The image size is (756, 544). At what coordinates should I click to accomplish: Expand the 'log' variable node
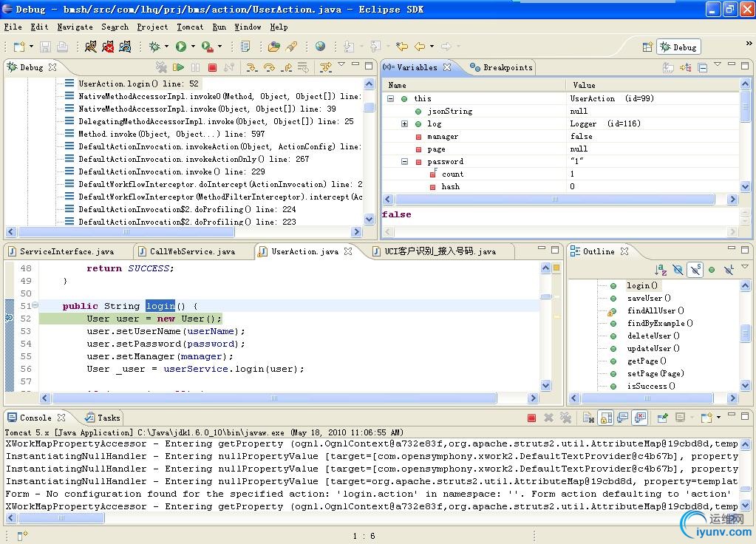404,124
